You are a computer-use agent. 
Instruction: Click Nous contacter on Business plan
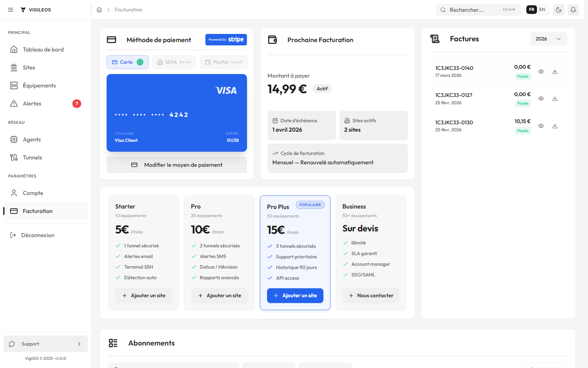tap(371, 296)
